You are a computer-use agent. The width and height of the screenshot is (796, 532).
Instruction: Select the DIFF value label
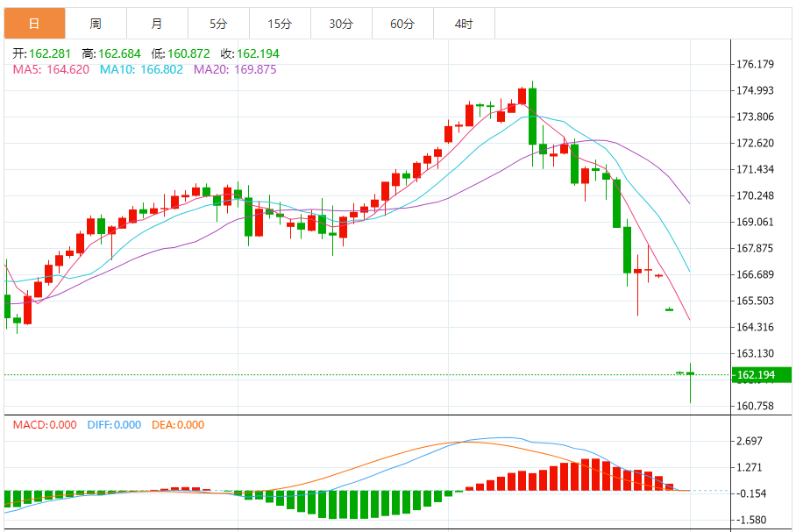pos(114,425)
